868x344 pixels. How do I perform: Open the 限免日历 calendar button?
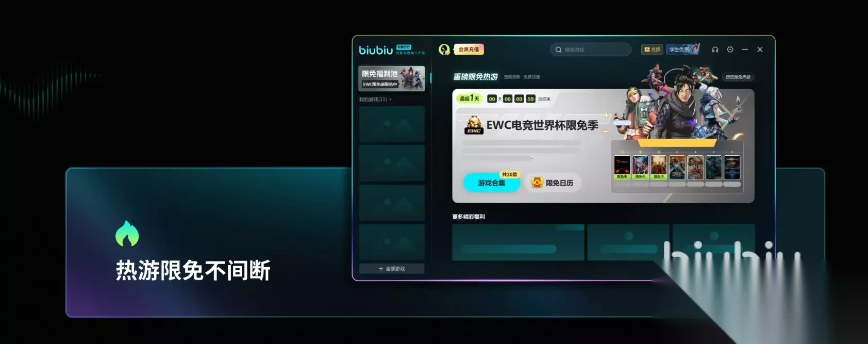tap(553, 183)
